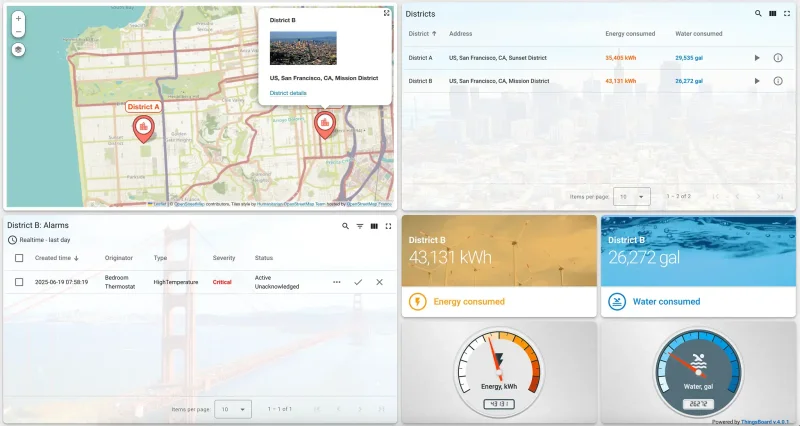The height and width of the screenshot is (426, 800).
Task: Check the Bedroom Thermostat alarm row
Action: (x=19, y=282)
